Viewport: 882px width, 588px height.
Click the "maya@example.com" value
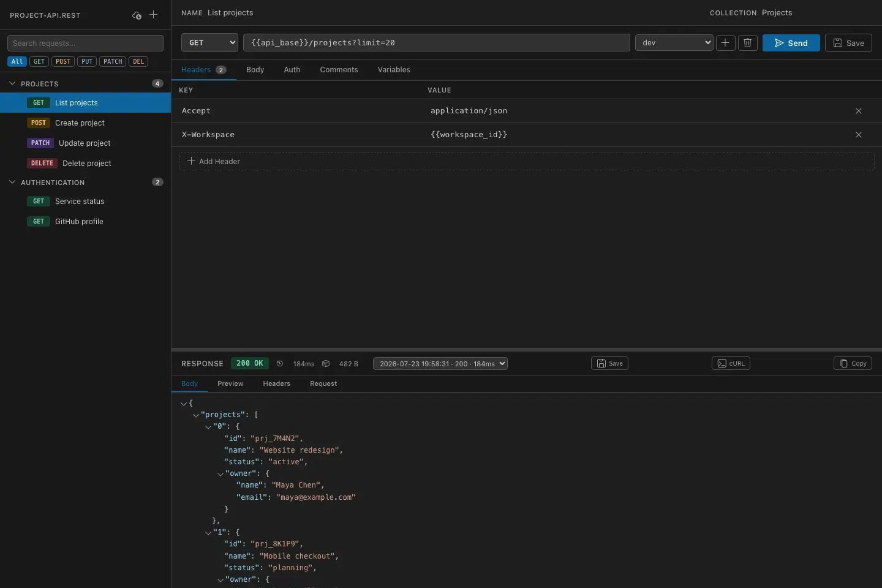[315, 497]
